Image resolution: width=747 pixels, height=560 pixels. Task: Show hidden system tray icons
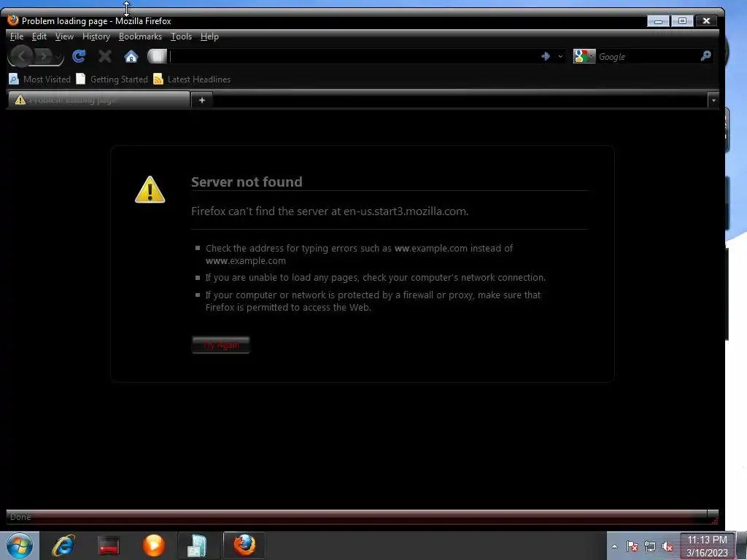click(614, 546)
